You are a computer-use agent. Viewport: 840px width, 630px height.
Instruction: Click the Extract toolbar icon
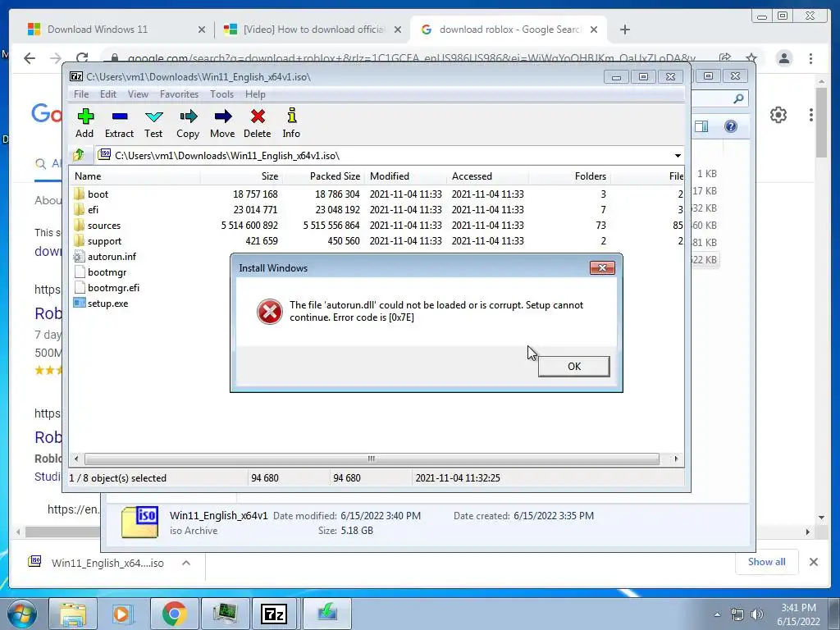119,123
